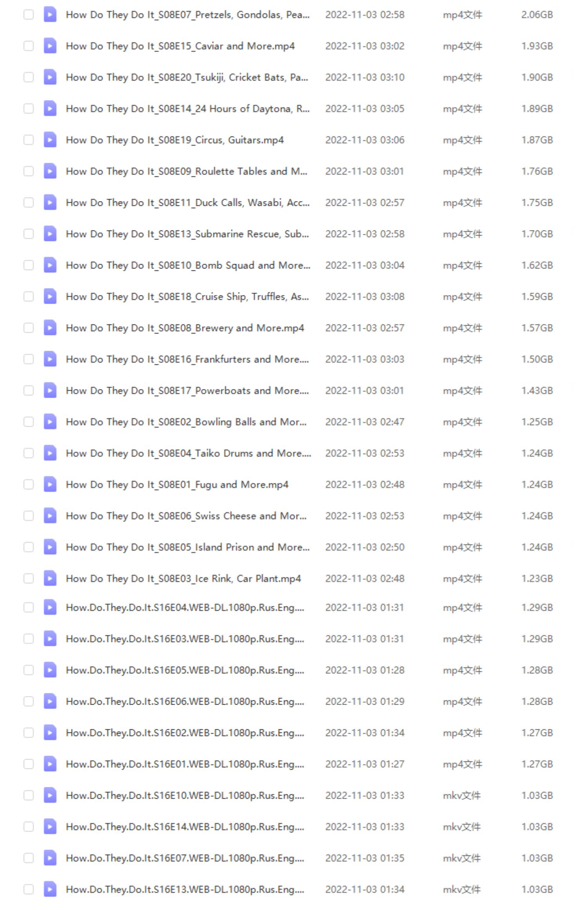
Task: Click the date 2022-11-03 01:35
Action: (365, 858)
